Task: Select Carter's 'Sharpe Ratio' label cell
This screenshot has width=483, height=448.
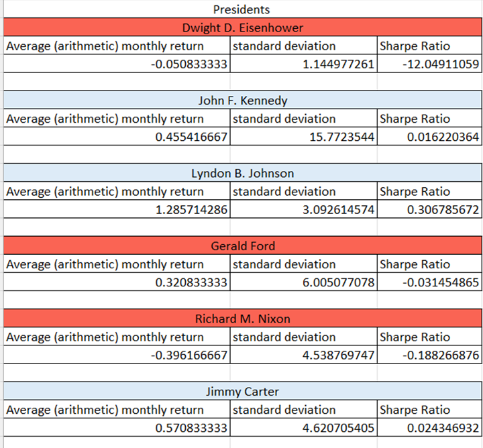Action: coord(429,410)
